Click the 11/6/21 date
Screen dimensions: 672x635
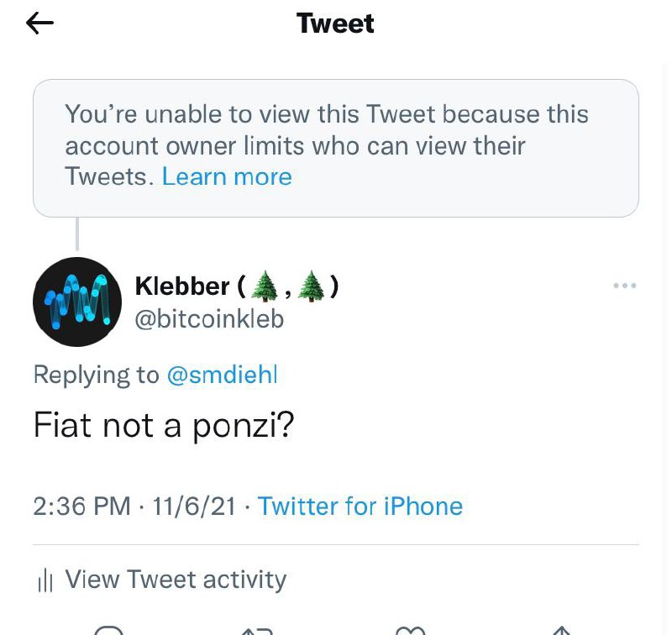(194, 506)
